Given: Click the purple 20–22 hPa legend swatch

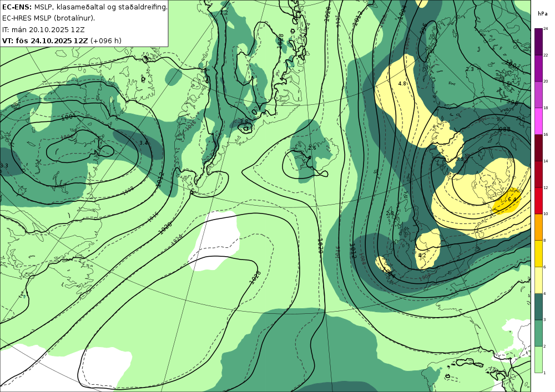Looking at the screenshot, I should coord(538,68).
